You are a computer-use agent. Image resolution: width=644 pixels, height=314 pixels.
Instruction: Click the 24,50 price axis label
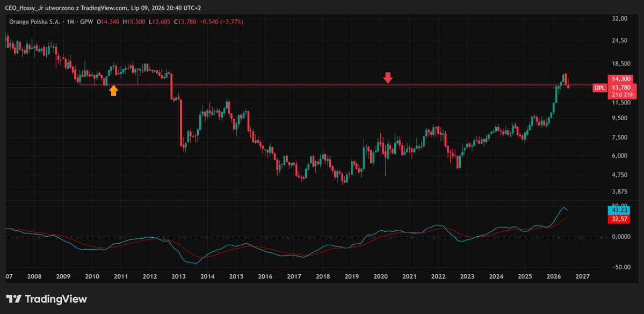click(x=619, y=40)
